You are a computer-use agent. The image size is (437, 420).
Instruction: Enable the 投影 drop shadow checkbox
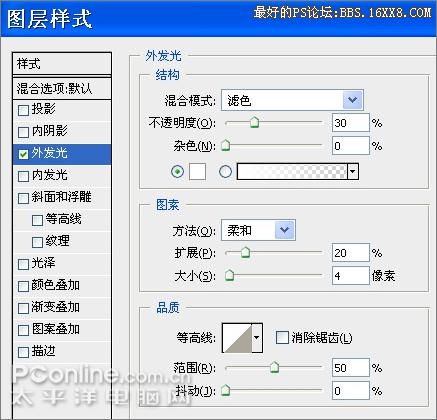23,110
